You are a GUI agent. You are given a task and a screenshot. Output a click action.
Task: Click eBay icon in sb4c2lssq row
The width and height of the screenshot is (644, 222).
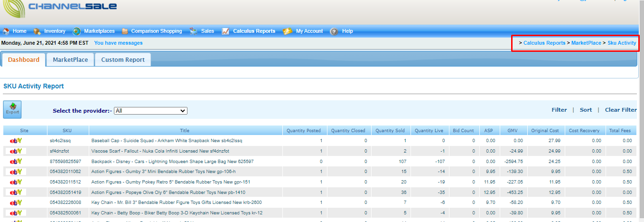click(x=16, y=141)
